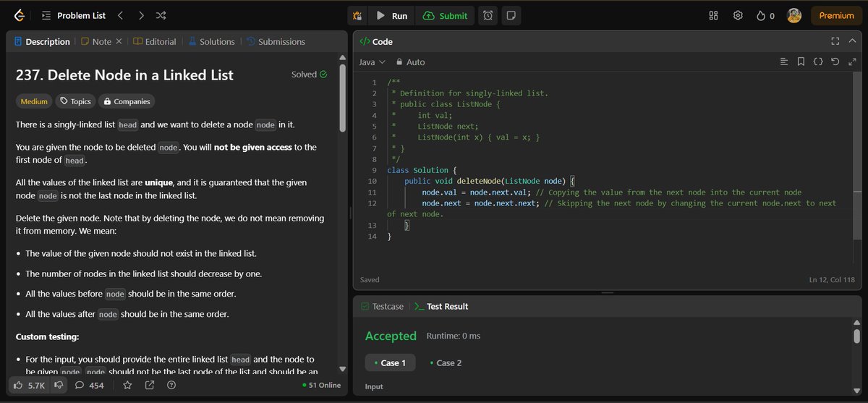This screenshot has height=403, width=868.
Task: Open the sticky note icon in top bar
Action: 511,15
